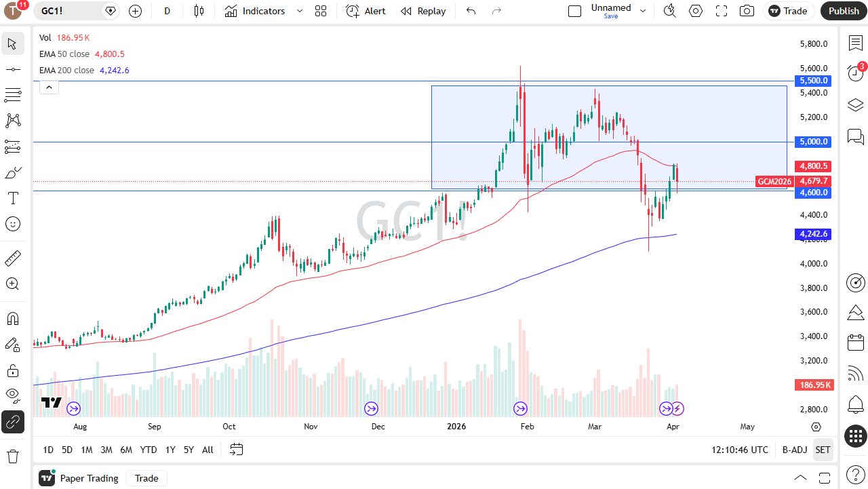
Task: Open the Trade button in header
Action: [787, 11]
